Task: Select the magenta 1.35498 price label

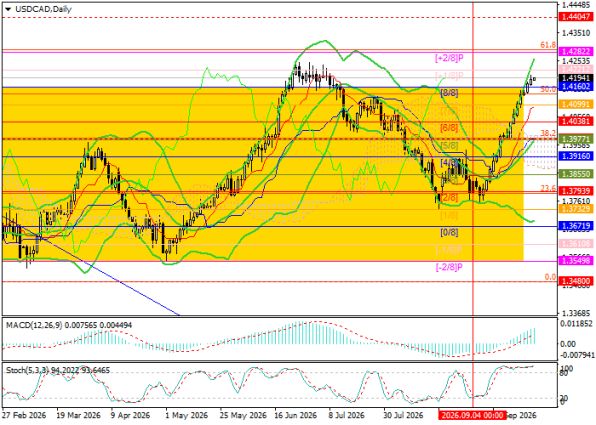Action: tap(577, 260)
